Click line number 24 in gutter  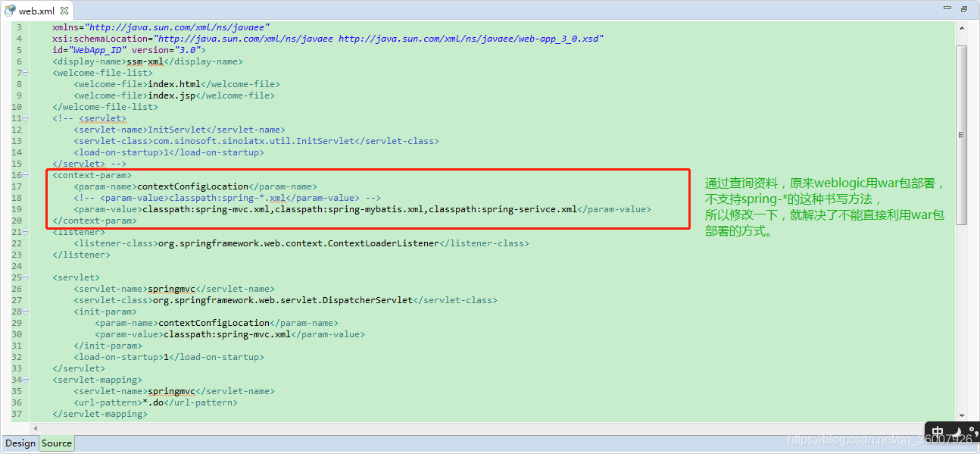16,266
